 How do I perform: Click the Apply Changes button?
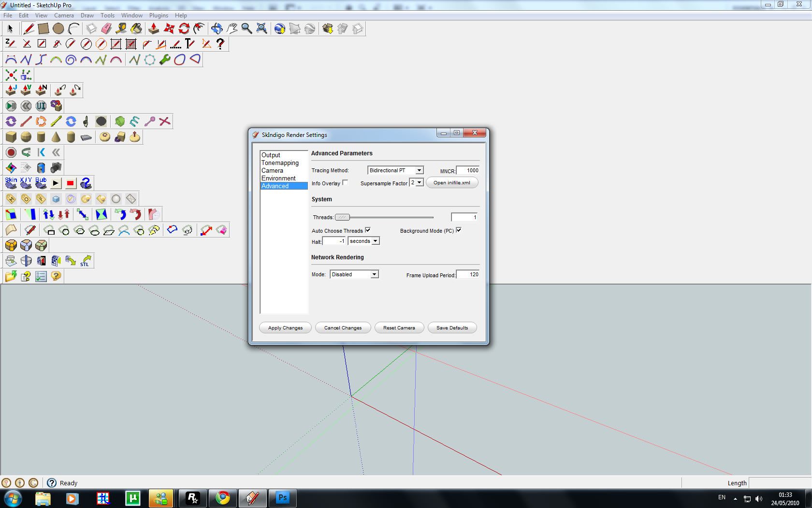[285, 328]
